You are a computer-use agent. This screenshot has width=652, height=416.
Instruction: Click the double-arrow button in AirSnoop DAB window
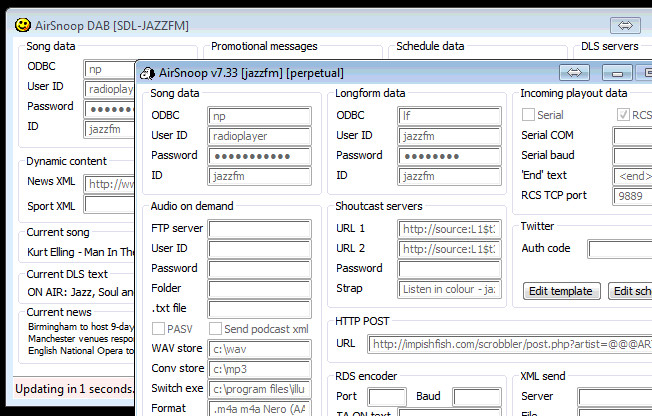[625, 25]
